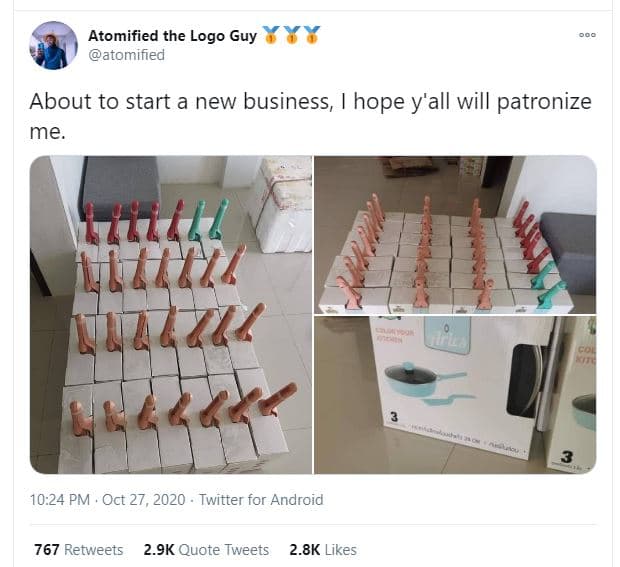This screenshot has height=567, width=620.
Task: Open the @atomified handle profile link
Action: point(127,55)
